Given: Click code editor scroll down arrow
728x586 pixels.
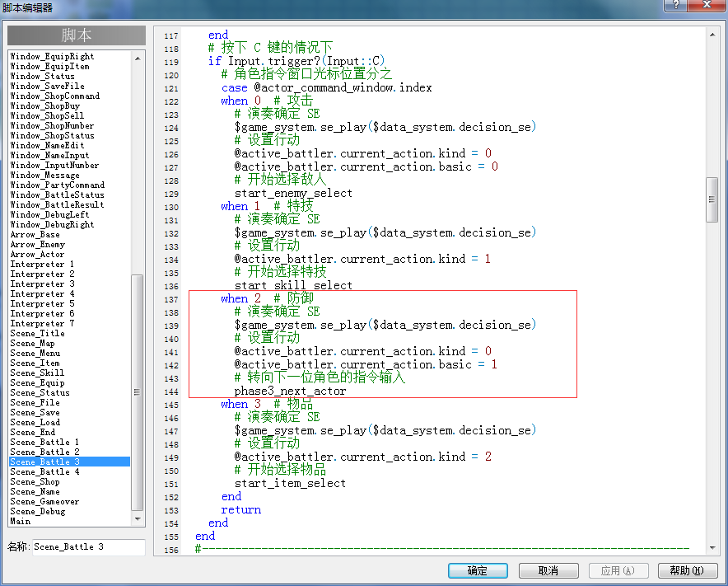Looking at the screenshot, I should (712, 548).
